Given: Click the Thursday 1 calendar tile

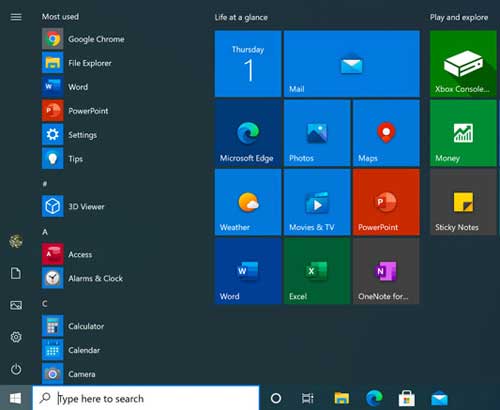Looking at the screenshot, I should pyautogui.click(x=248, y=64).
